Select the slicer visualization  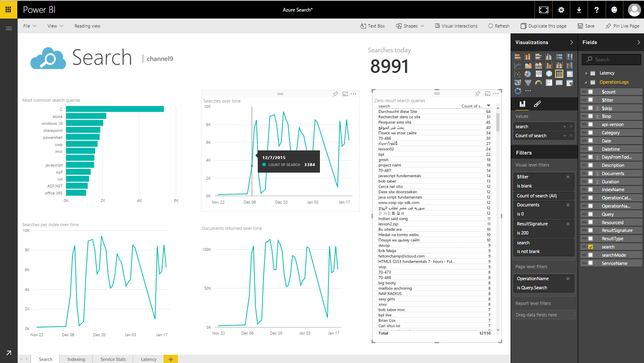click(569, 82)
